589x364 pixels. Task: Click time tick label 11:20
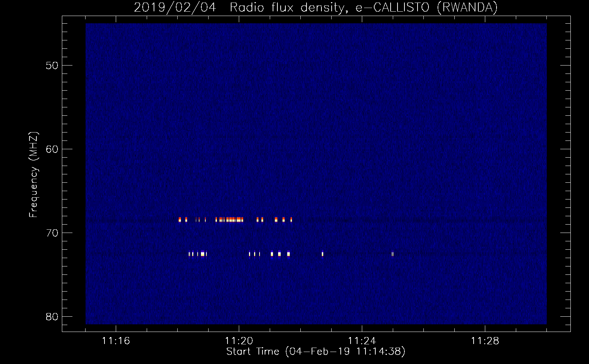239,341
